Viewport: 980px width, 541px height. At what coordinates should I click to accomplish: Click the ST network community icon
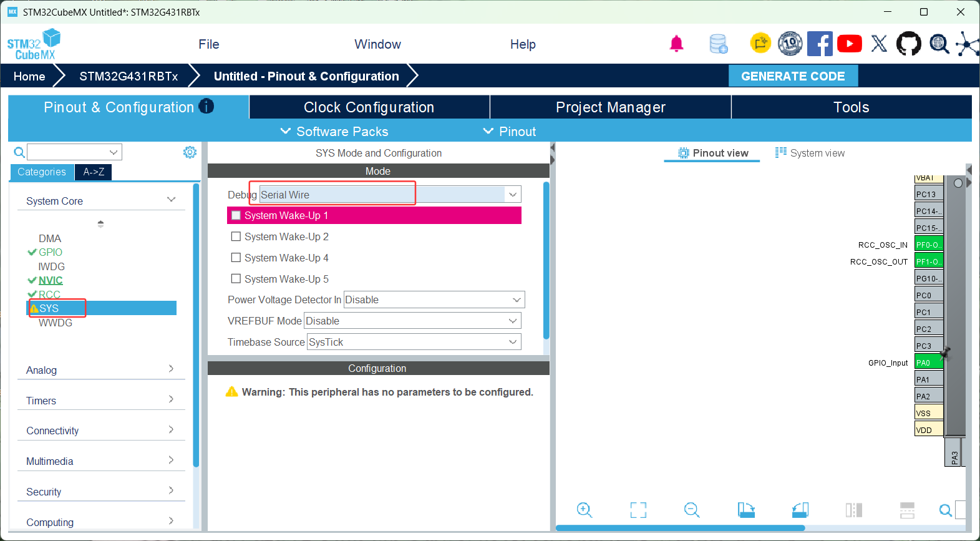click(x=968, y=44)
